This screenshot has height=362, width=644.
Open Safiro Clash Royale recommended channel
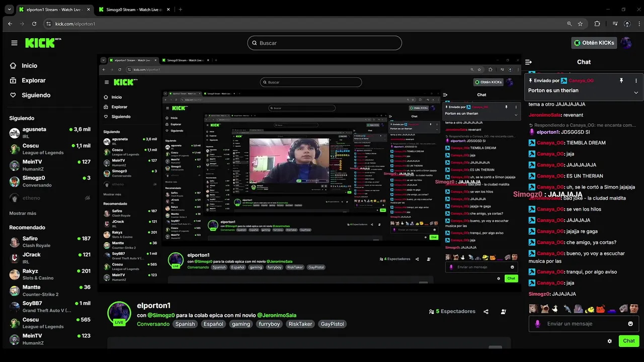(x=50, y=242)
